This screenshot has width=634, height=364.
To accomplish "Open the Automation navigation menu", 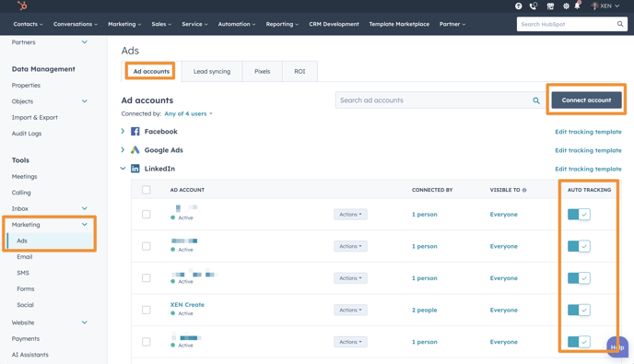I will pyautogui.click(x=237, y=24).
